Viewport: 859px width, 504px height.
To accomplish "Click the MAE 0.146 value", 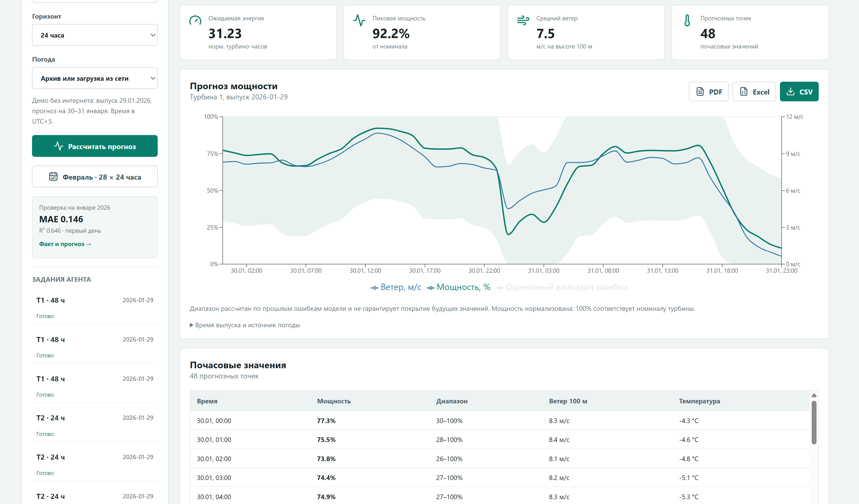I will (x=61, y=219).
